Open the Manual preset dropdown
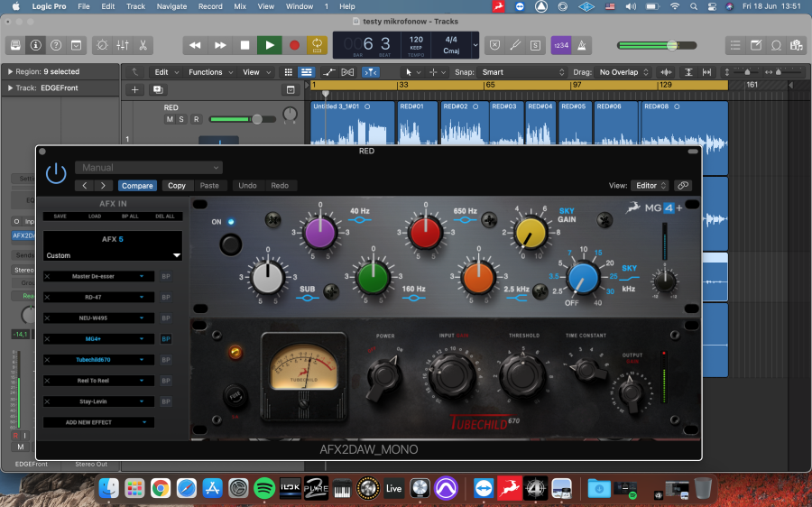 tap(149, 167)
